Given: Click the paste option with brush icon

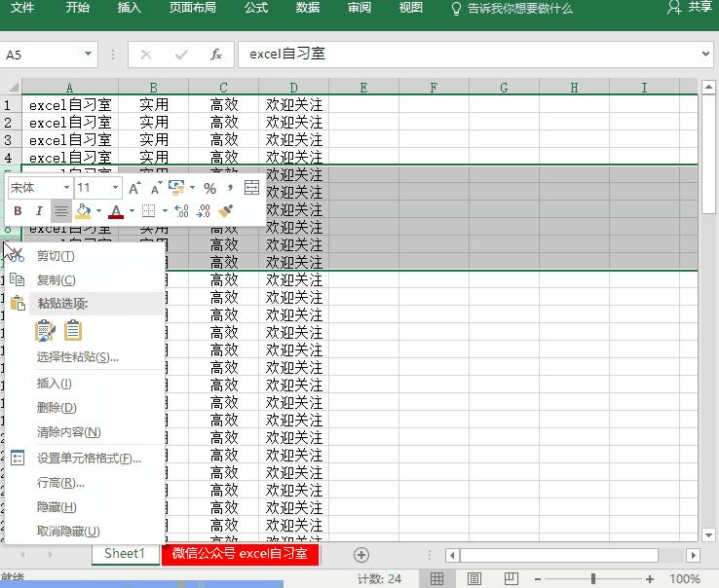Looking at the screenshot, I should (45, 330).
